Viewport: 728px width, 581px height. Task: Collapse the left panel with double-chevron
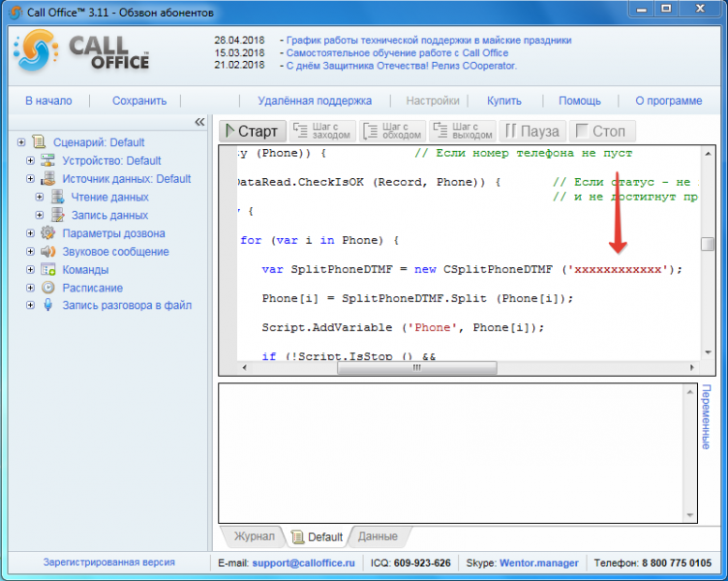point(199,122)
